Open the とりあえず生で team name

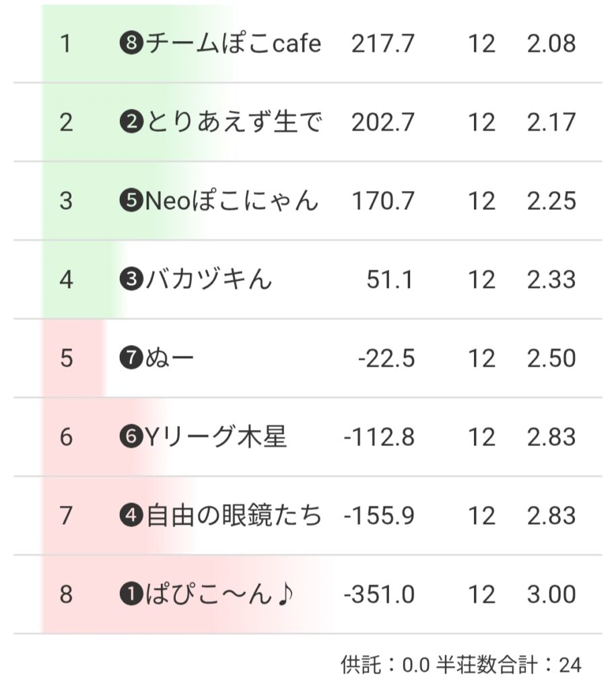(233, 122)
